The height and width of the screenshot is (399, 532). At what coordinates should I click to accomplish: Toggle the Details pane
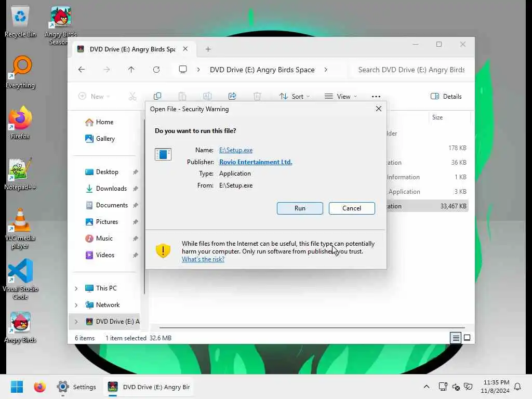[x=446, y=96]
